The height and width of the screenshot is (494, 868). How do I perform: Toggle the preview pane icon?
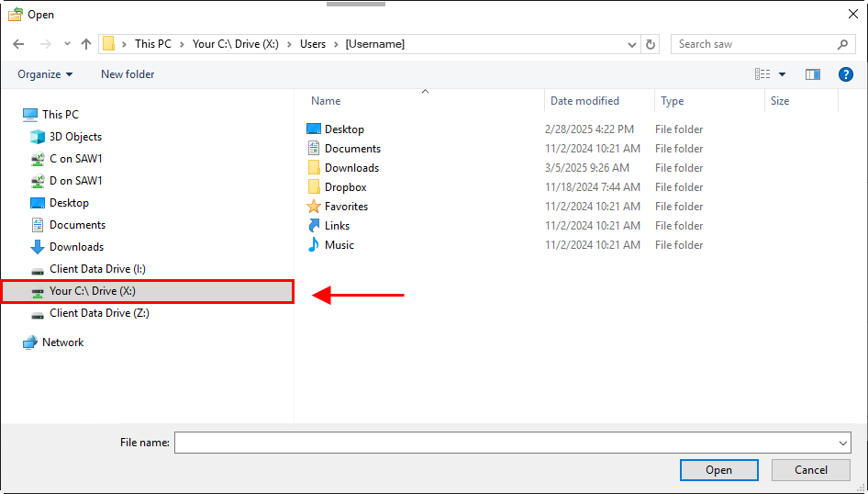[812, 74]
